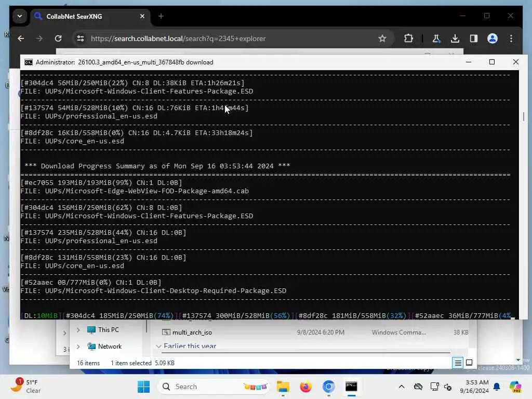Open the browser profile avatar
Screen dimensions: 532x399
[493, 38]
